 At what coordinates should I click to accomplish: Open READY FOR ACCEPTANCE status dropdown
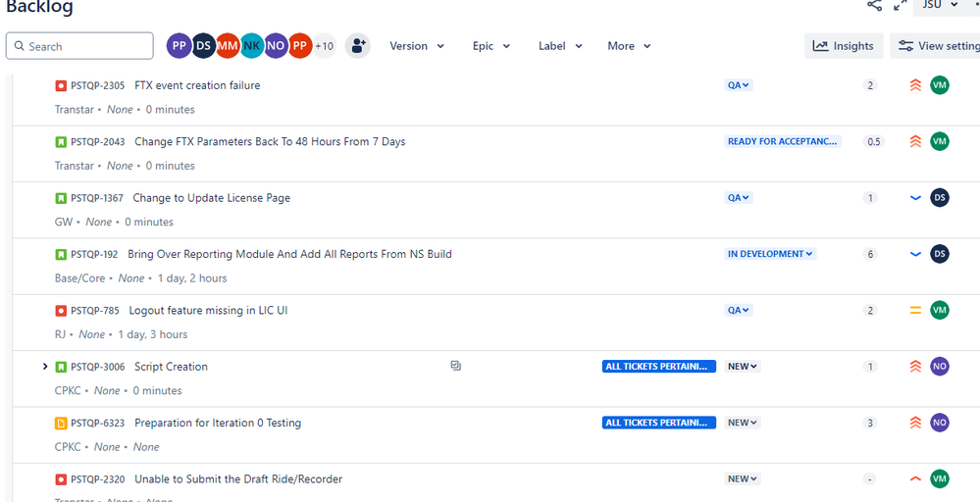tap(783, 142)
